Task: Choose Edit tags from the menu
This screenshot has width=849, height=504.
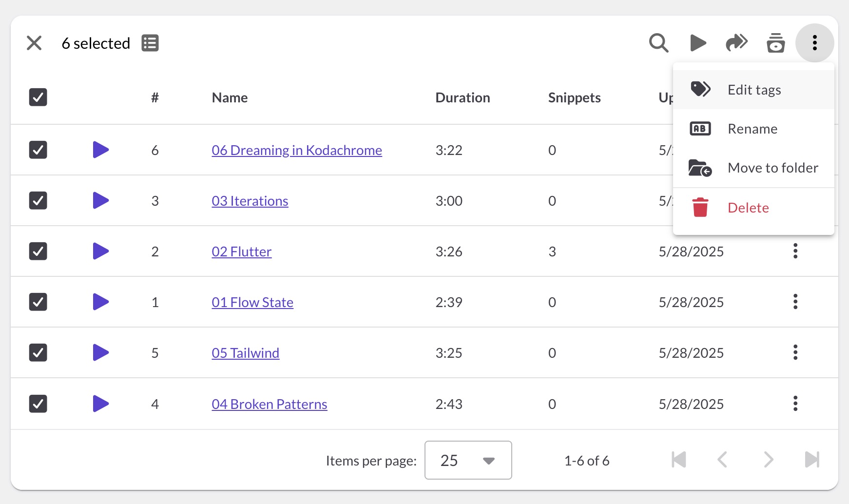Action: (753, 90)
